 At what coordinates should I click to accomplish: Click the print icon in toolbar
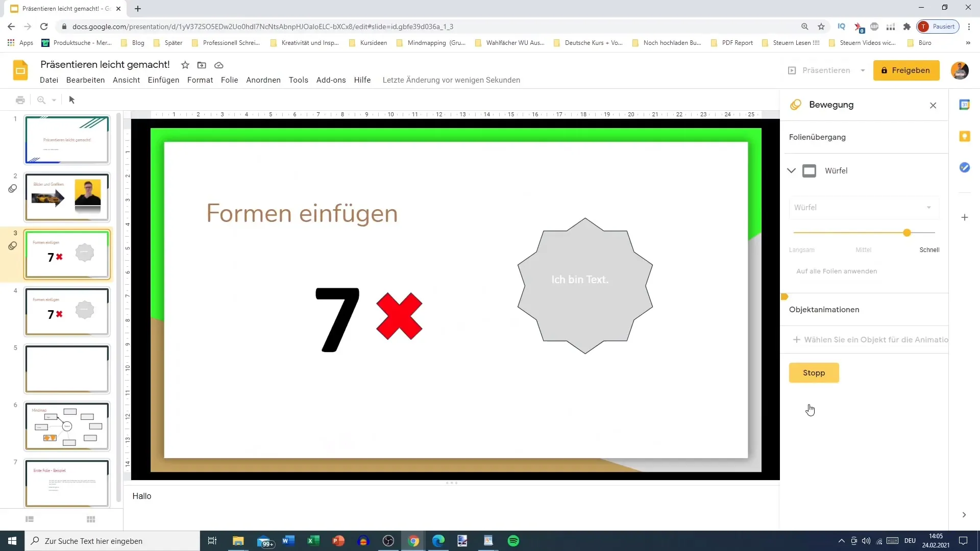pos(20,100)
